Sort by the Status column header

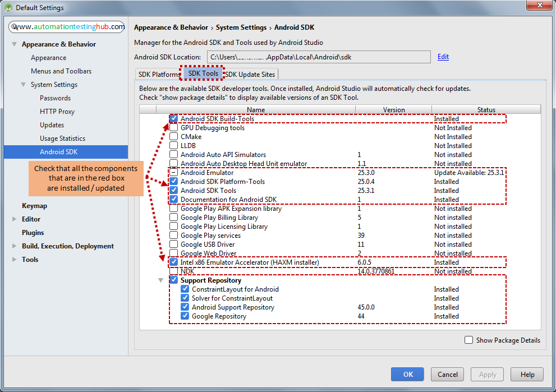(x=486, y=109)
